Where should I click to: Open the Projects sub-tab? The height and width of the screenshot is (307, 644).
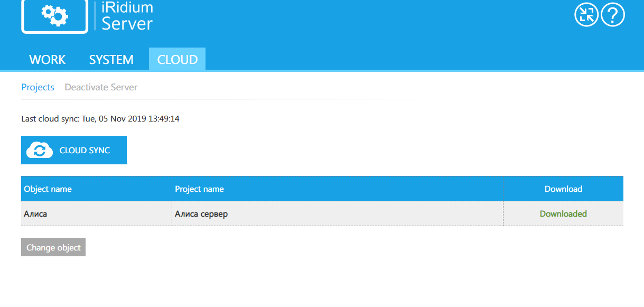pyautogui.click(x=38, y=87)
